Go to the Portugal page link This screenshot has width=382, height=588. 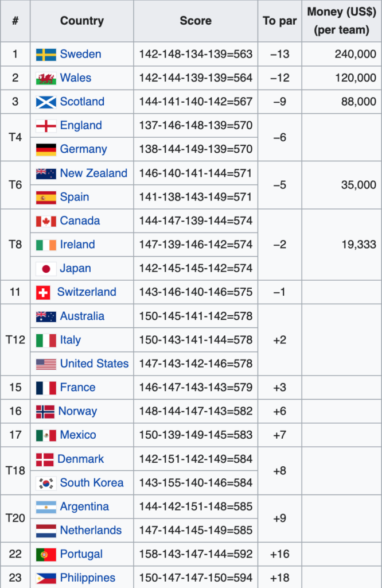click(81, 555)
